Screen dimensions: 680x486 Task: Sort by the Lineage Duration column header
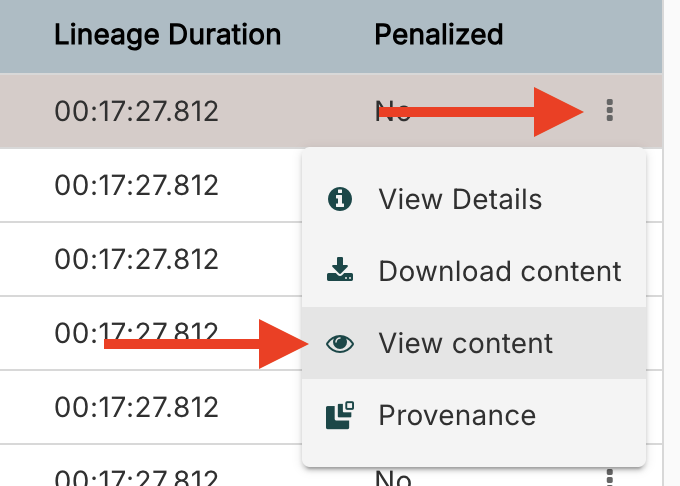coord(167,35)
